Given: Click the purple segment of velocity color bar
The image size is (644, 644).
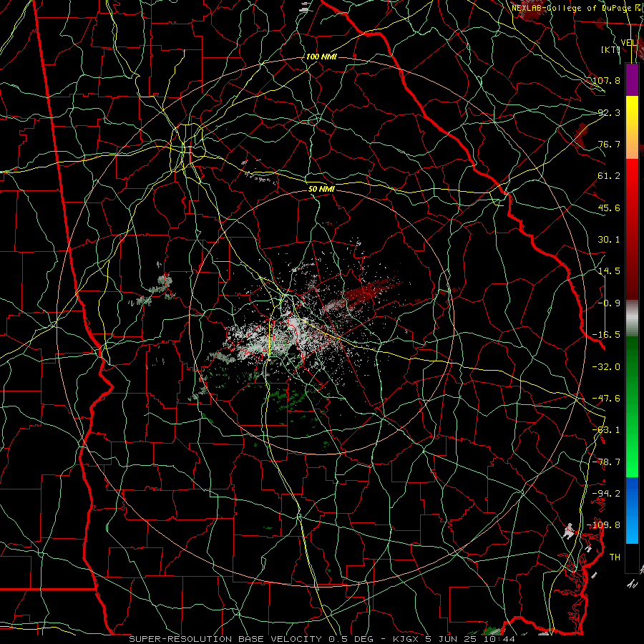Looking at the screenshot, I should click(x=632, y=79).
